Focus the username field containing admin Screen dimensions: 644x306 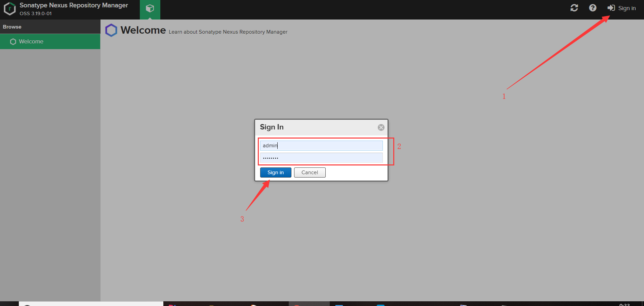click(x=321, y=146)
